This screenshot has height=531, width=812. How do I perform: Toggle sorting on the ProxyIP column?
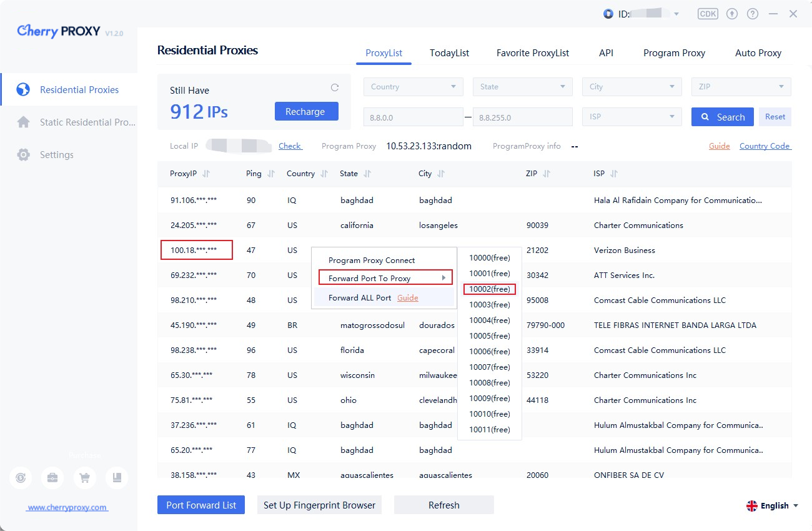click(206, 174)
